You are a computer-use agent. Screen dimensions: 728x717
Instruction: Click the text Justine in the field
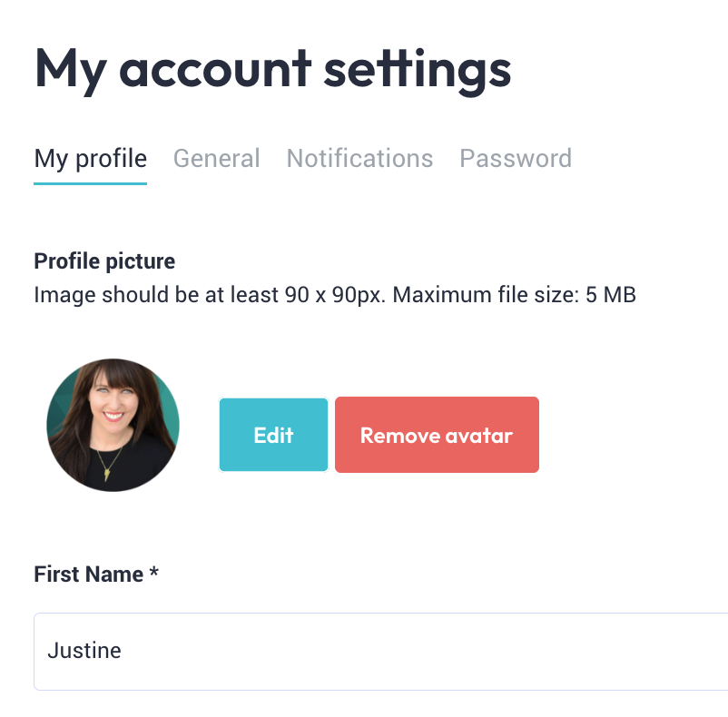tap(84, 650)
